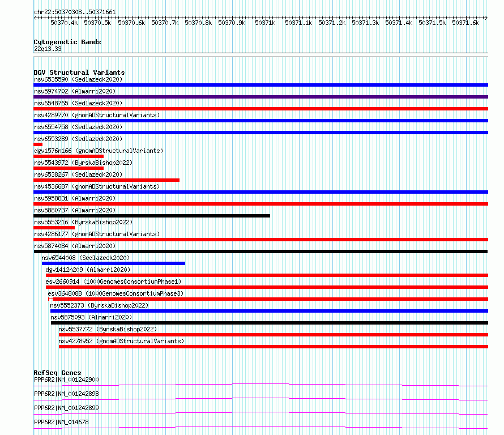Open the PPP6R2|NM_001242900 transcript

coord(66,379)
